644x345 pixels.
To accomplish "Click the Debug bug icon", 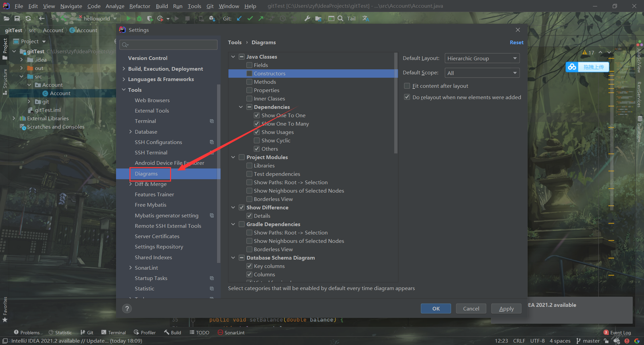I will (139, 18).
